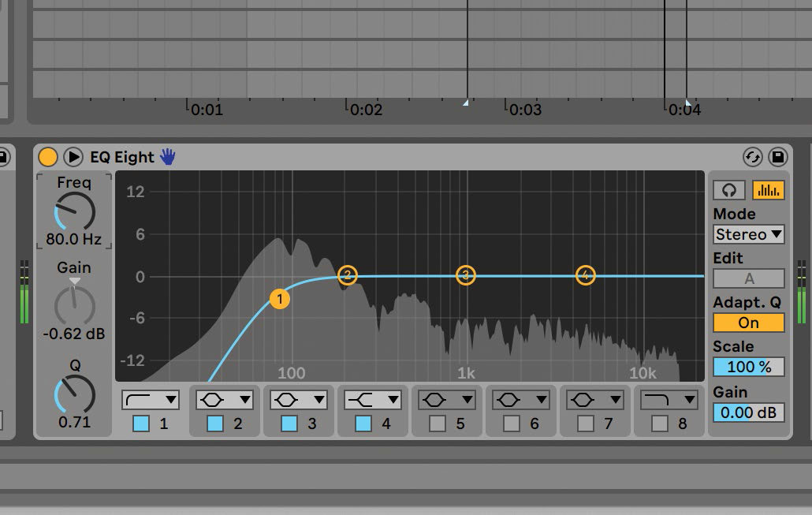Click the Scale 100 % field
The image size is (812, 515).
coord(748,367)
